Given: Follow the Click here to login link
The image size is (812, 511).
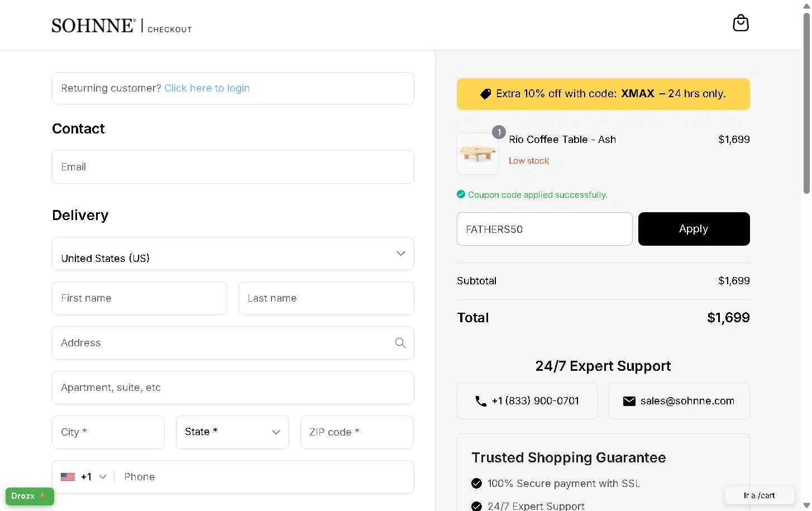Looking at the screenshot, I should pyautogui.click(x=207, y=88).
